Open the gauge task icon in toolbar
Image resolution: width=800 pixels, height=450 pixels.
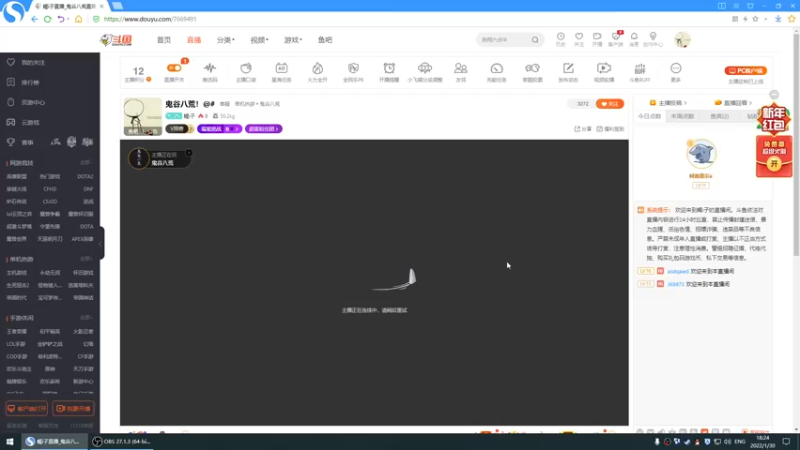point(496,68)
